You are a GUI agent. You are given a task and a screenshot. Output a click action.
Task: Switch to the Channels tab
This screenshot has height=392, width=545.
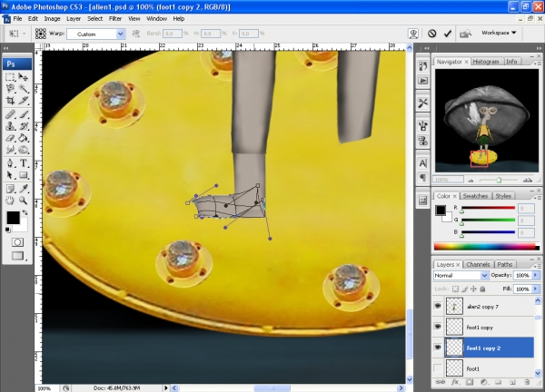tap(478, 265)
